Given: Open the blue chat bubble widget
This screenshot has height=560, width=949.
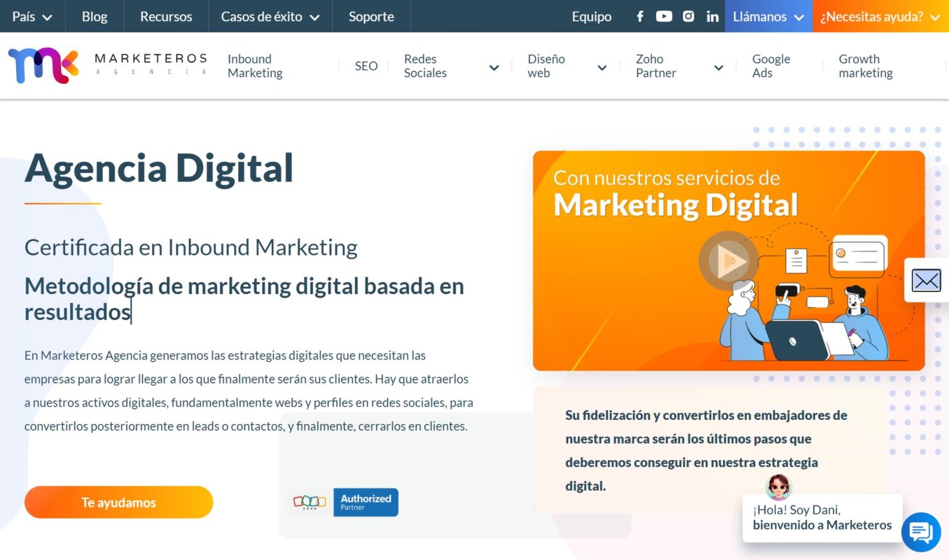Looking at the screenshot, I should [921, 533].
